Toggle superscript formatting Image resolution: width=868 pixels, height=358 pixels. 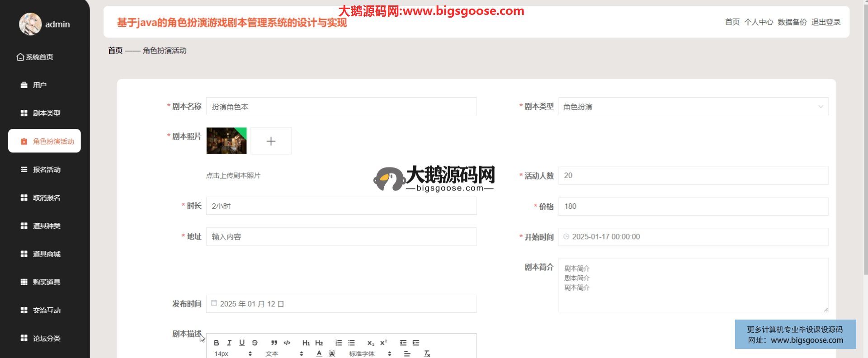point(383,343)
